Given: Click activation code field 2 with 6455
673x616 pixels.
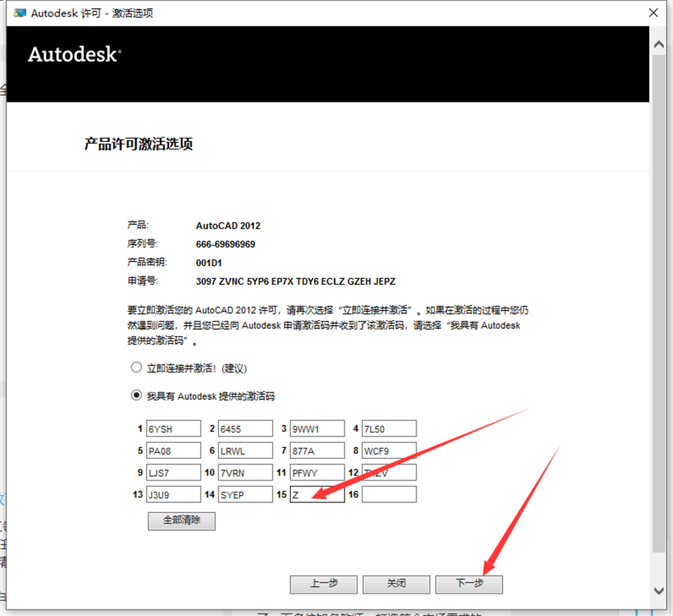Looking at the screenshot, I should click(245, 428).
